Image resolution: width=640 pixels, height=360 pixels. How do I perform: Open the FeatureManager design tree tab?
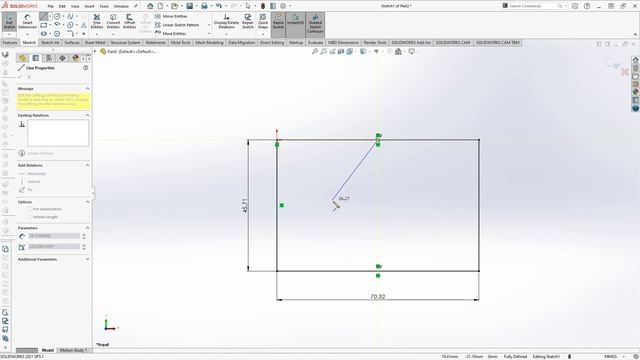[22, 58]
